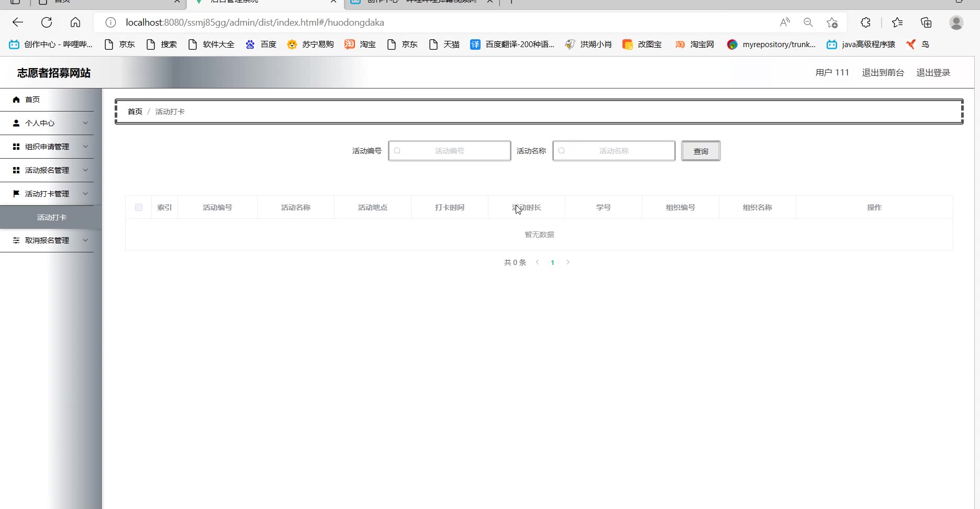Click the address bar URL

(255, 23)
